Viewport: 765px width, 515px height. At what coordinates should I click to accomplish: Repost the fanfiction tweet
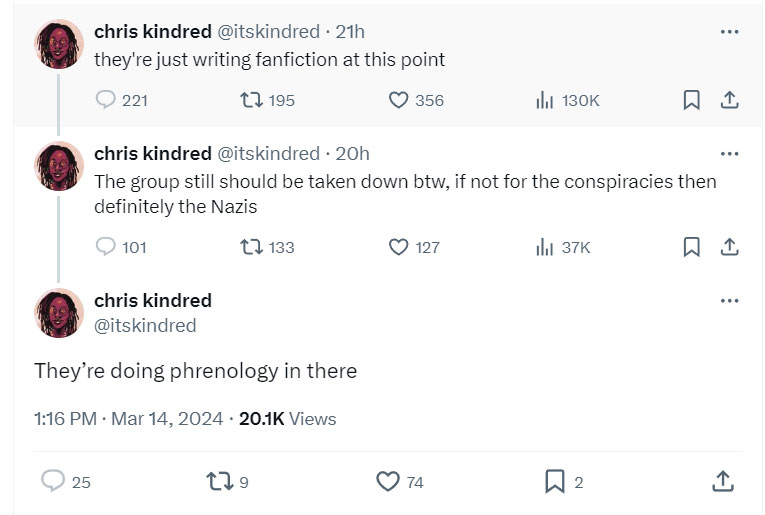coord(252,100)
